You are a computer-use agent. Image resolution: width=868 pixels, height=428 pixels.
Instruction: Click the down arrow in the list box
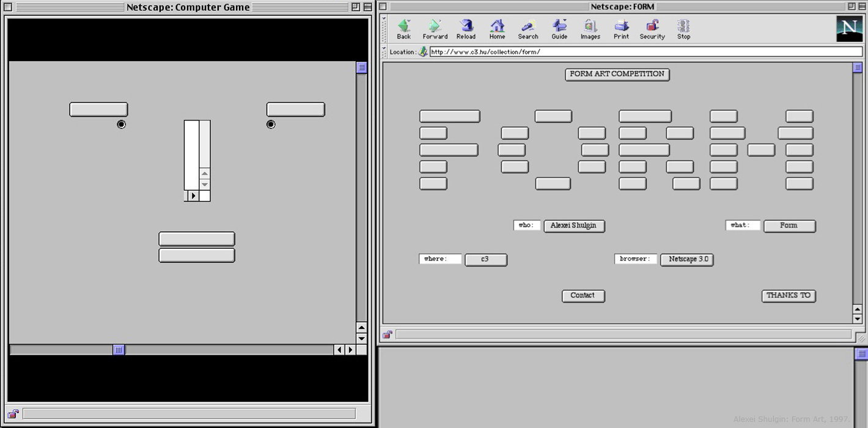tap(205, 184)
